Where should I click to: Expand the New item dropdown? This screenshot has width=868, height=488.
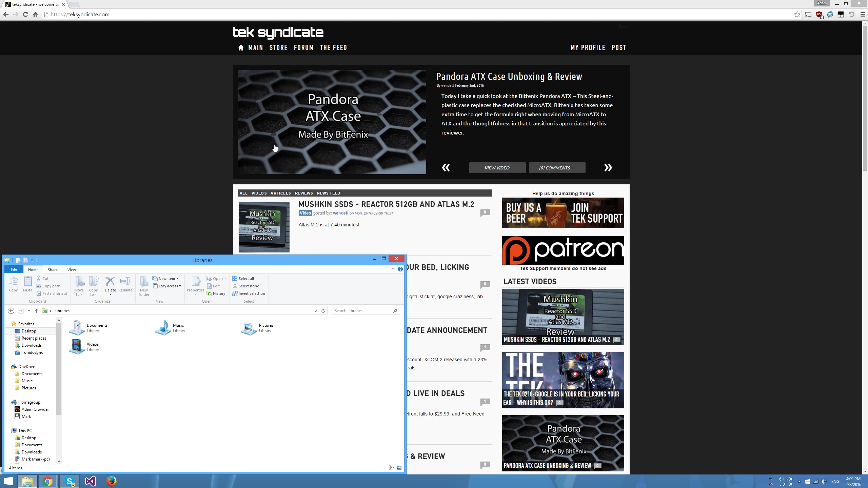165,279
